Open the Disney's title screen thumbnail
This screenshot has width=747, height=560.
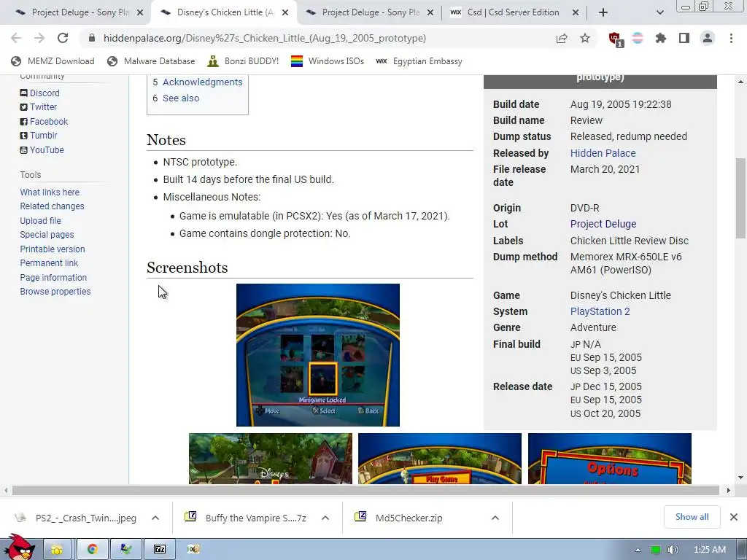pos(271,458)
